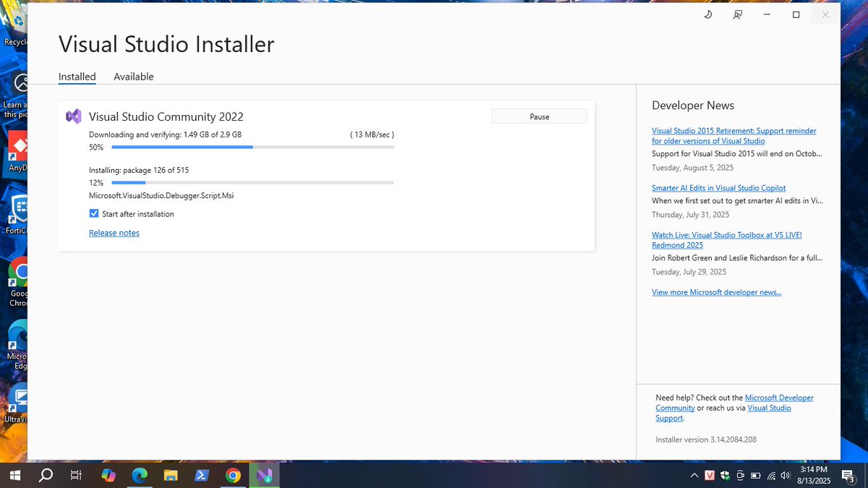Click the 13 MB/sec download speed text

tap(372, 134)
